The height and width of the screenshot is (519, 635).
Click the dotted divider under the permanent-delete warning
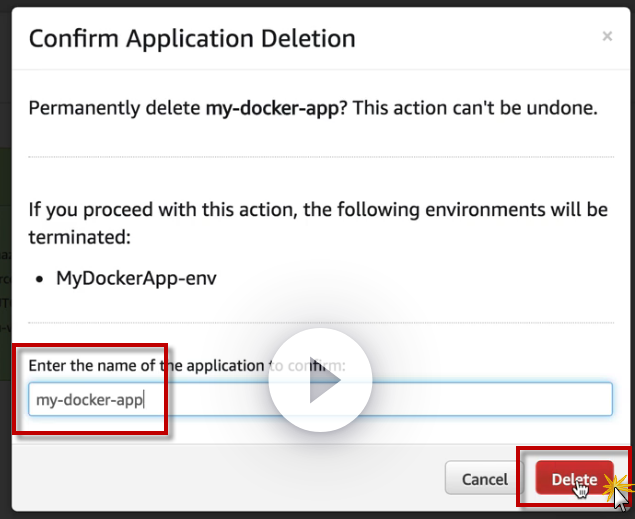320,157
